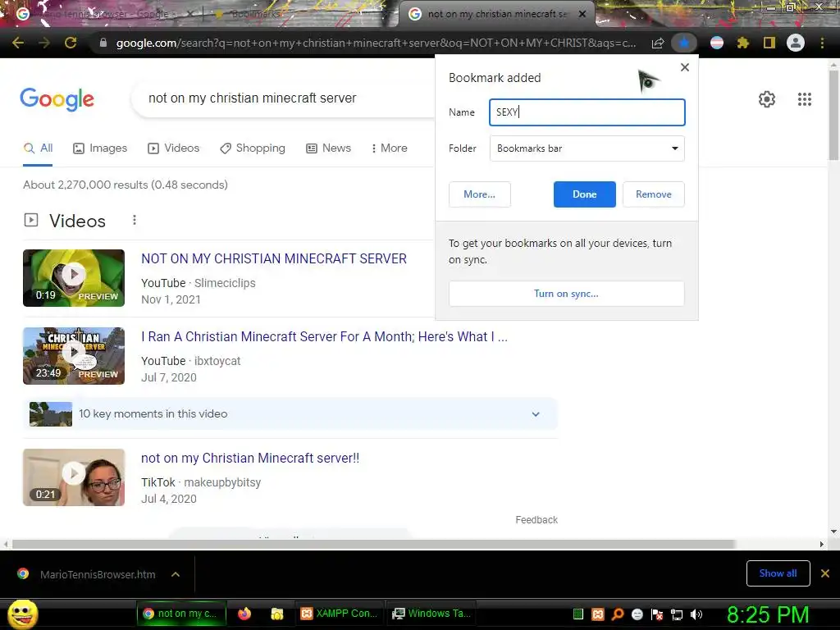Expand MarioTennisBrowser.htm download options caret
Viewport: 840px width, 630px height.
click(x=176, y=574)
